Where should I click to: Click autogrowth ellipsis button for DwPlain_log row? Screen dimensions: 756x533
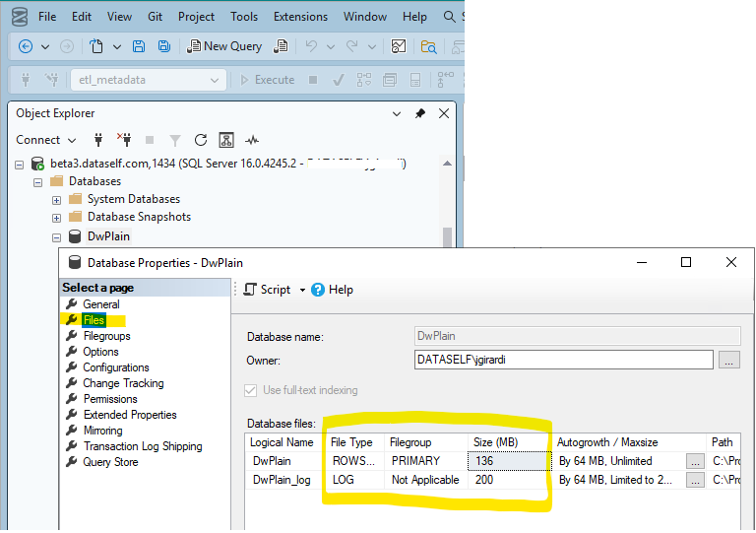[695, 480]
